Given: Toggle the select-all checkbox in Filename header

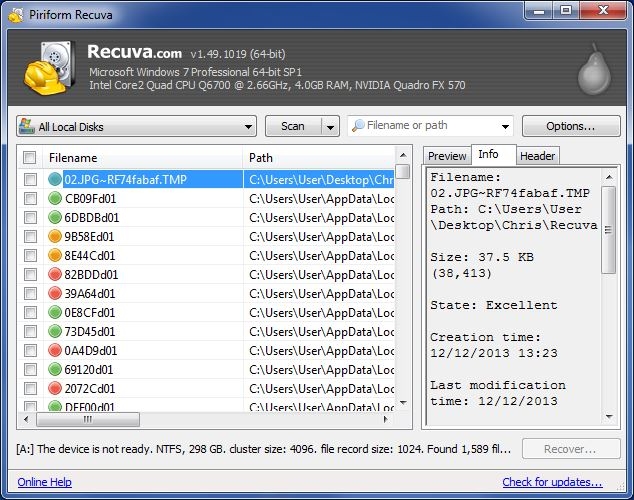Looking at the screenshot, I should [x=30, y=157].
